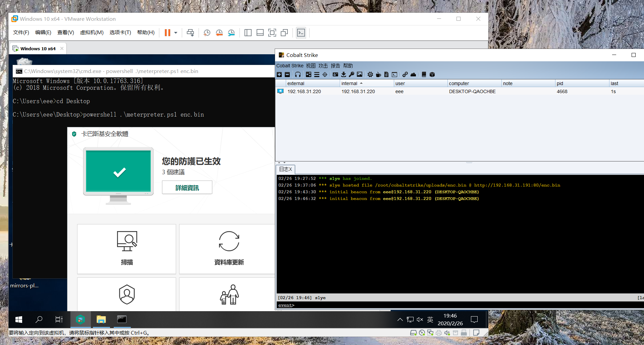Open Keystrokes key icon in Cobalt Strike

pos(352,74)
